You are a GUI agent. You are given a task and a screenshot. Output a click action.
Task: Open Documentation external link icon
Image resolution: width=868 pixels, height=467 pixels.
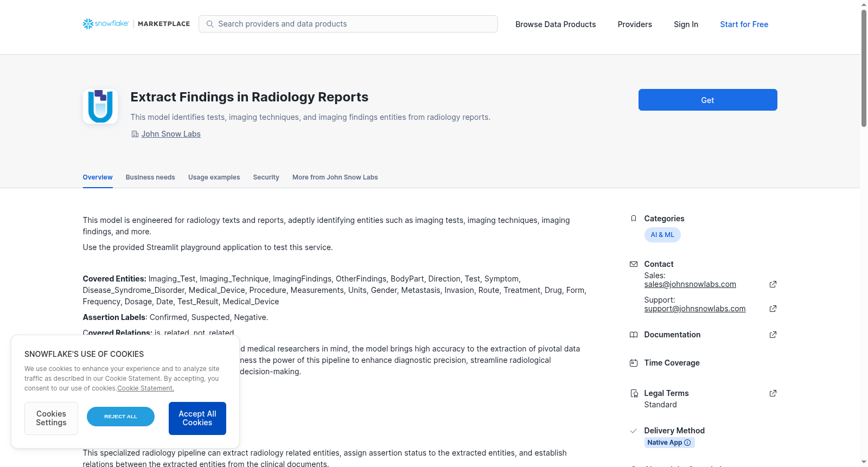773,335
